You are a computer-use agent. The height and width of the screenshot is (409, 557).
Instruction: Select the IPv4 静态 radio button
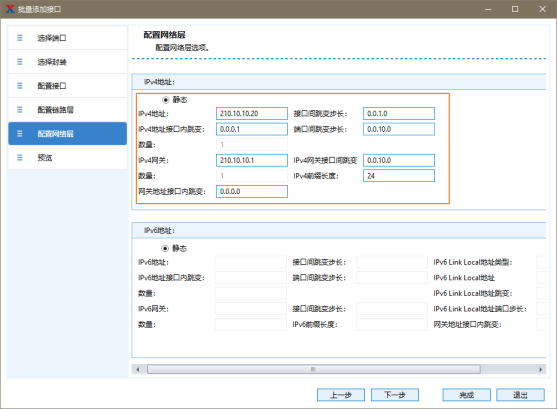click(165, 100)
